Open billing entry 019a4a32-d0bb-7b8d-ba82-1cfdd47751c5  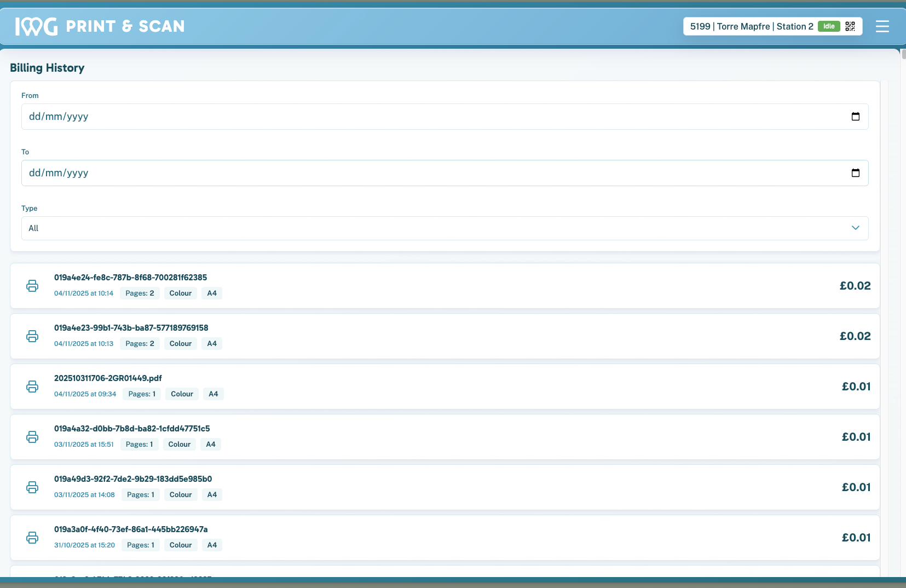pos(132,429)
